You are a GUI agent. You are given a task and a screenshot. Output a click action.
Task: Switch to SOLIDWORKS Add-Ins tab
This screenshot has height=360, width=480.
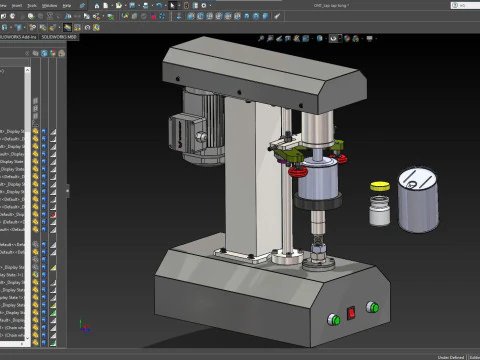19,37
